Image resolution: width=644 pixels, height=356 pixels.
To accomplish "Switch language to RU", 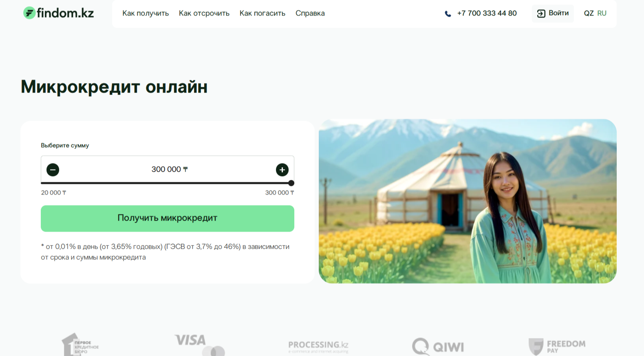I will click(x=602, y=13).
